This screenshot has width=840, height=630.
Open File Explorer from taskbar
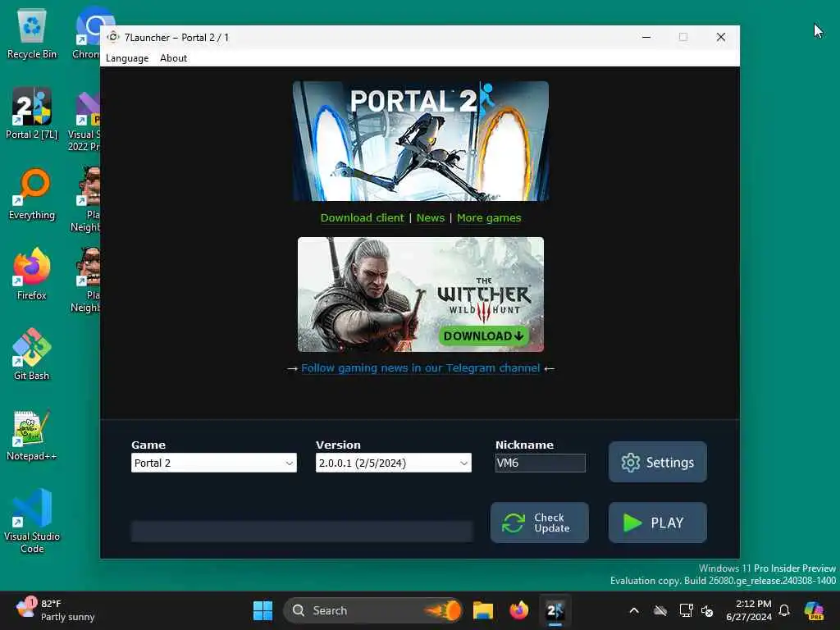coord(482,610)
